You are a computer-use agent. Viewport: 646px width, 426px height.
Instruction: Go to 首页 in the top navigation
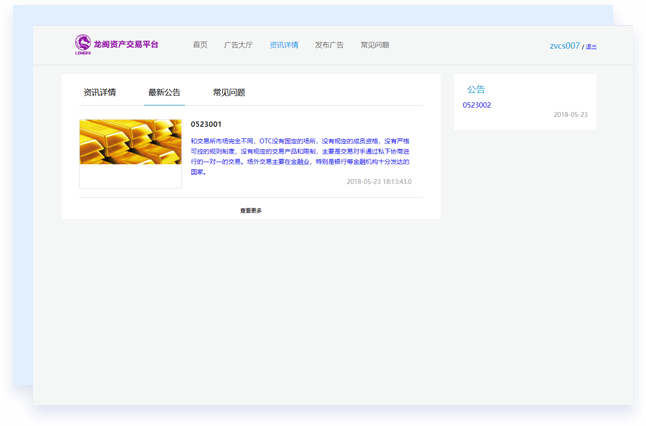[200, 45]
